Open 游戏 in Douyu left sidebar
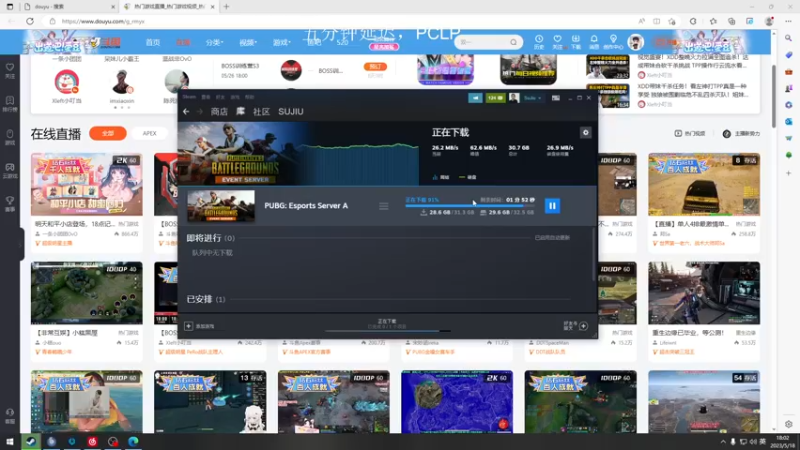 click(x=10, y=137)
